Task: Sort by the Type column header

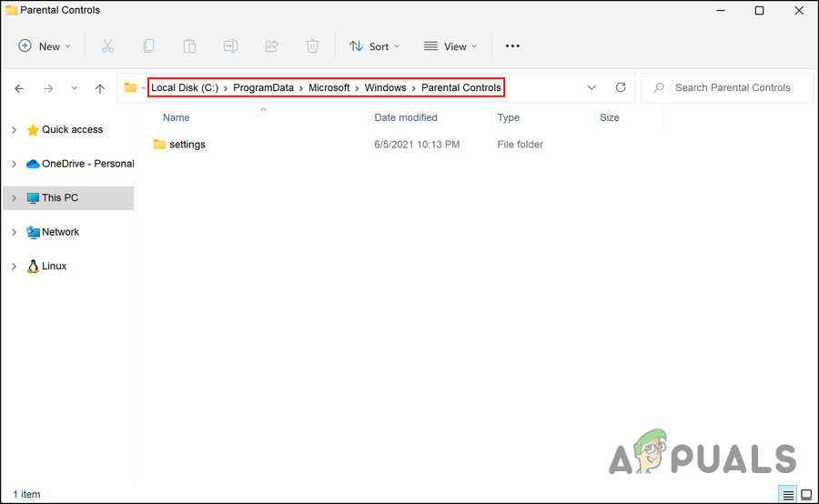Action: 508,117
